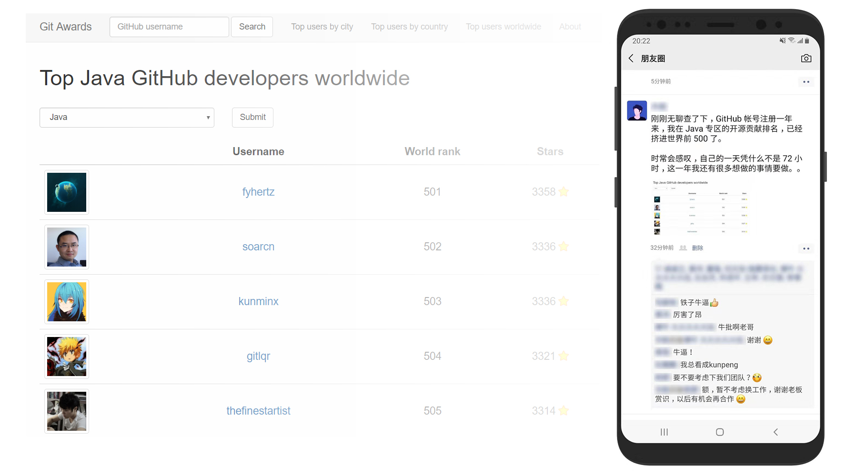Tap the 铁子牛逼 comment
Viewport: 868px width, 476px height.
[x=699, y=303]
